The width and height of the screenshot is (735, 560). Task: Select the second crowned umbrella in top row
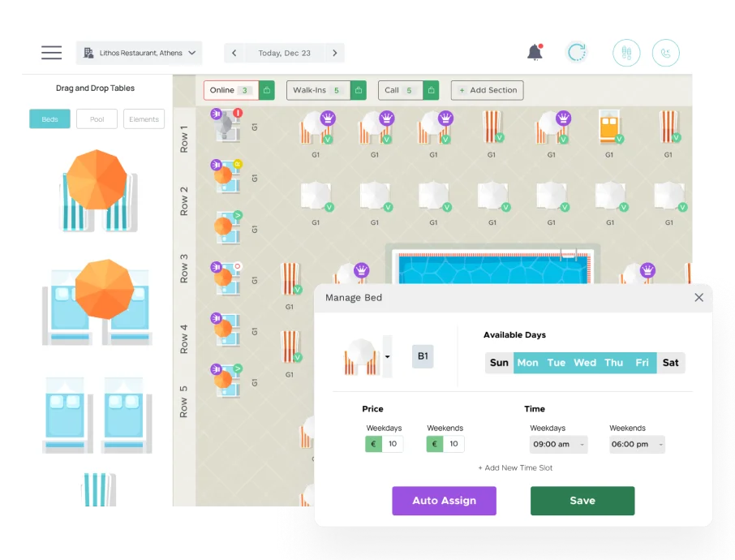pos(376,128)
